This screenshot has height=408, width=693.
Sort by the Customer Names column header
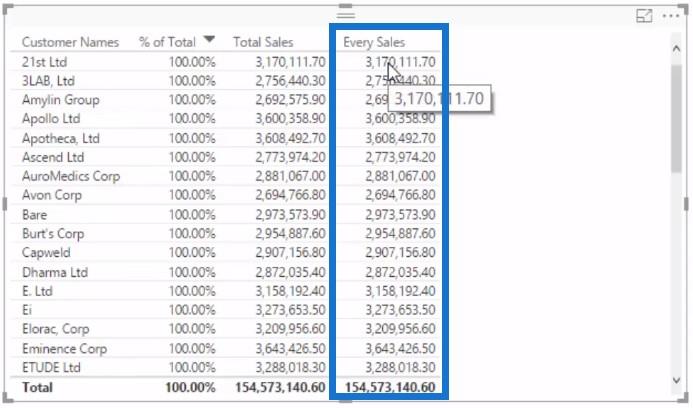pyautogui.click(x=70, y=42)
